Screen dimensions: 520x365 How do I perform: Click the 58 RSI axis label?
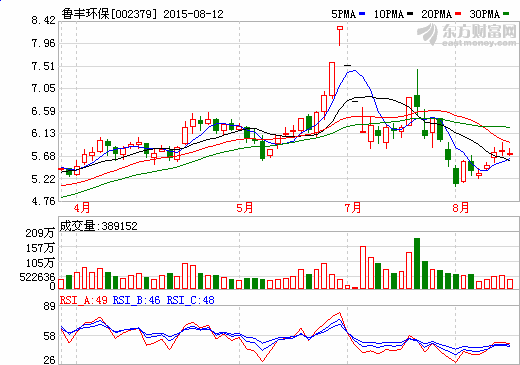(x=49, y=336)
